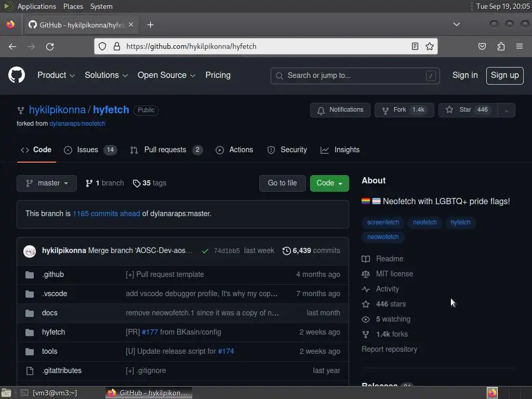Open the tab list chevron in the tab bar
The height and width of the screenshot is (399, 532).
tap(457, 24)
